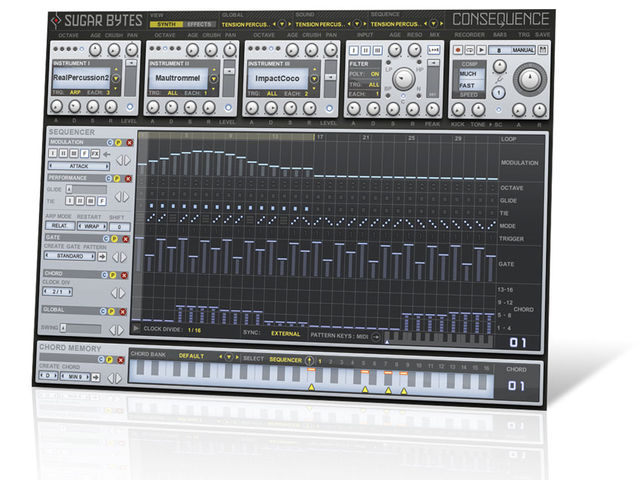Adjust the Swing slider
640x480 pixels.
pos(80,328)
